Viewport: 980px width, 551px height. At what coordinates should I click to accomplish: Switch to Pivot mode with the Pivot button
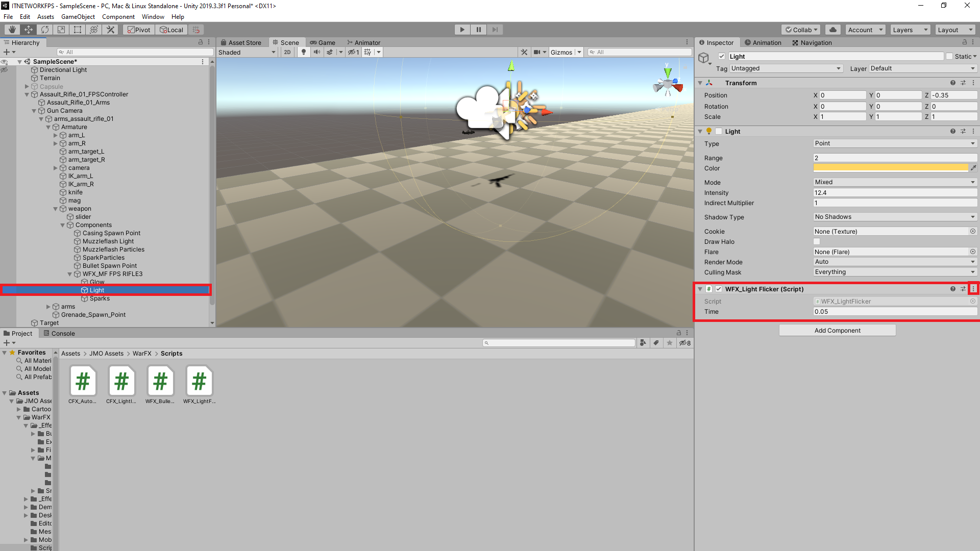[x=138, y=29]
